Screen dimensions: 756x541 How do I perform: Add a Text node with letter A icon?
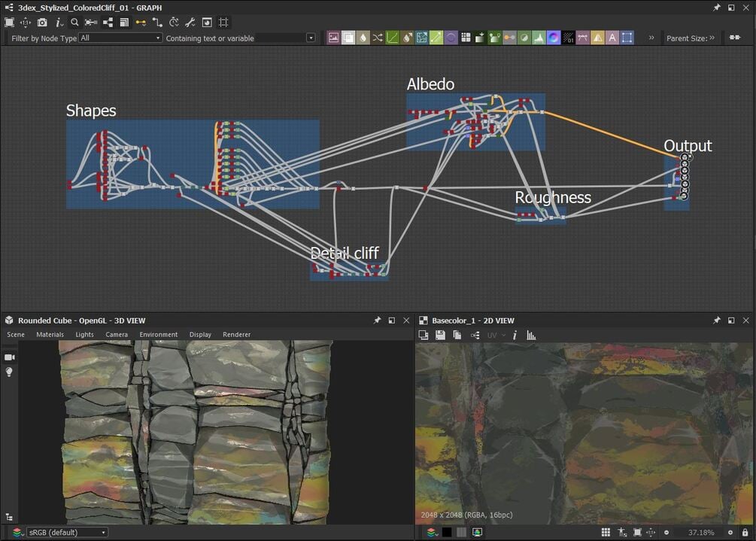(612, 38)
